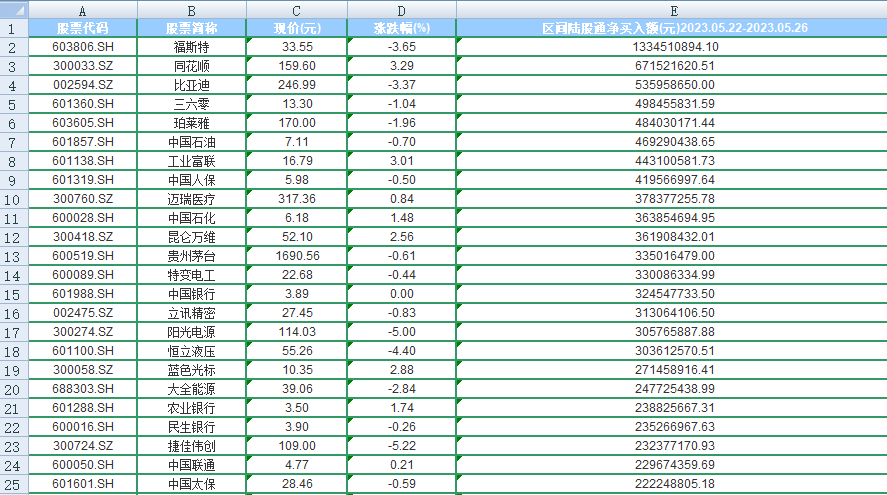The image size is (887, 495).
Task: Select column B header
Action: point(192,10)
